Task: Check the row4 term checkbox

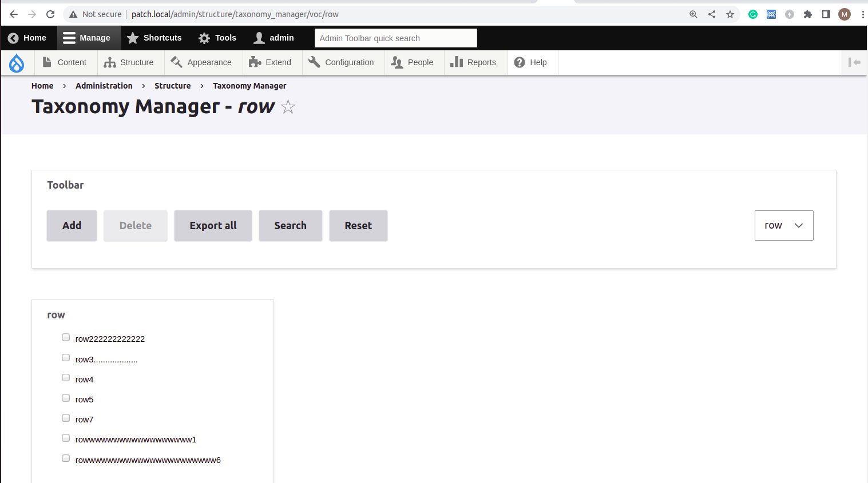Action: pos(65,377)
